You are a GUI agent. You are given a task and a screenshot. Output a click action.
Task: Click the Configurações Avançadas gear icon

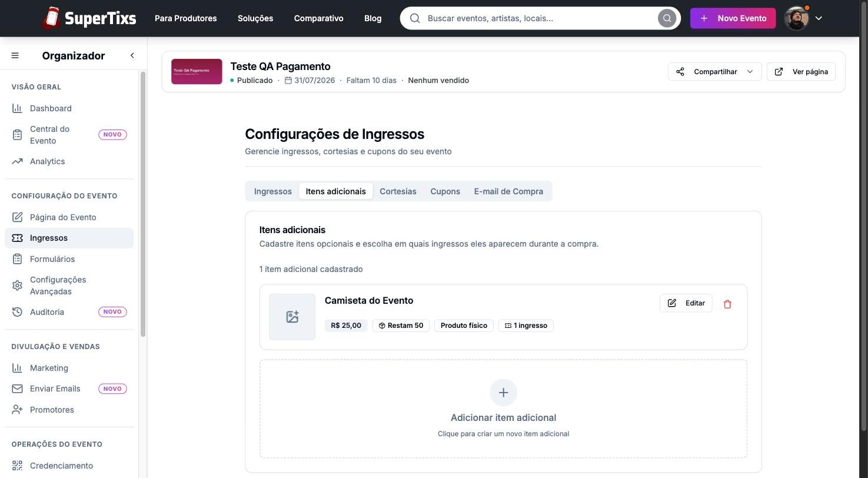[17, 286]
